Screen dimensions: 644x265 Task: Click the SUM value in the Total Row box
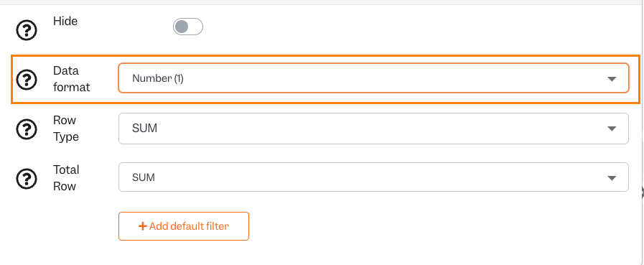pos(144,177)
